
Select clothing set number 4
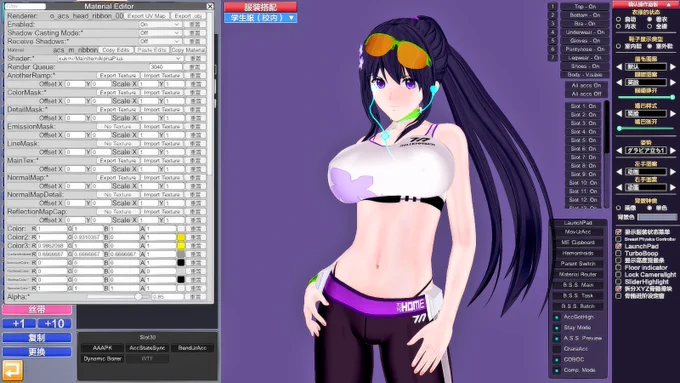click(x=552, y=32)
